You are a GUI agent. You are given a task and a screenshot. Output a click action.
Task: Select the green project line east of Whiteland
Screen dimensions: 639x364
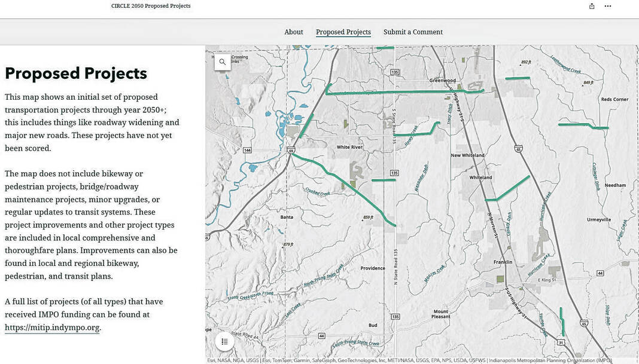tap(512, 188)
